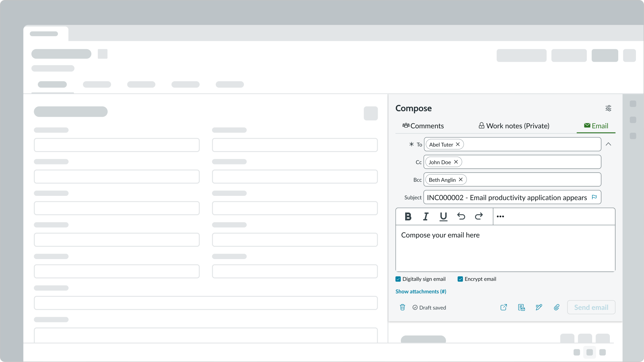The width and height of the screenshot is (644, 362).
Task: Open Compose settings with the sliders icon
Action: coord(608,108)
